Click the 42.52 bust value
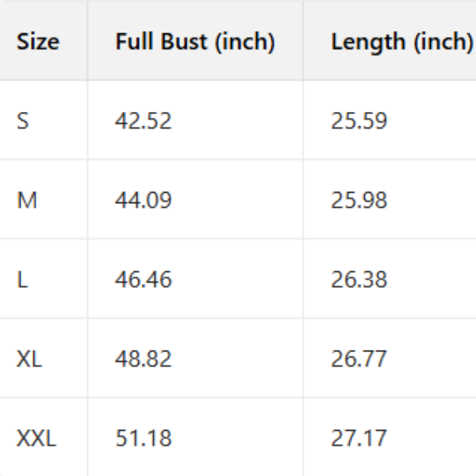The image size is (476, 476). (x=144, y=121)
